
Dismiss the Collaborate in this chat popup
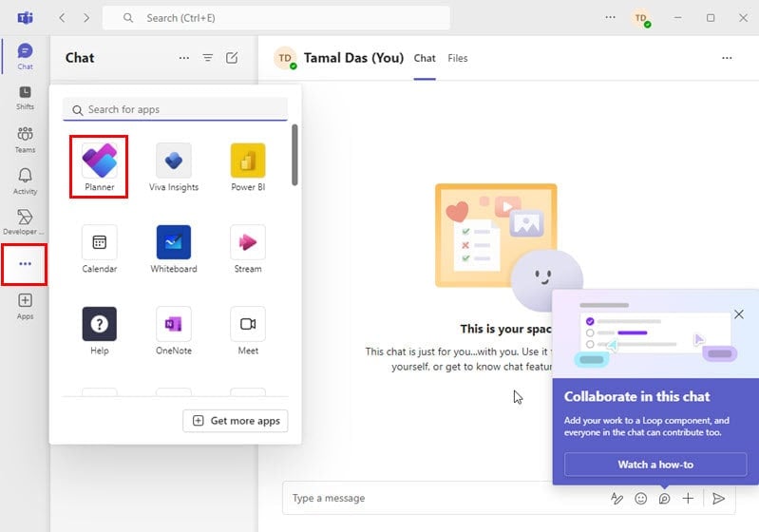click(x=739, y=314)
